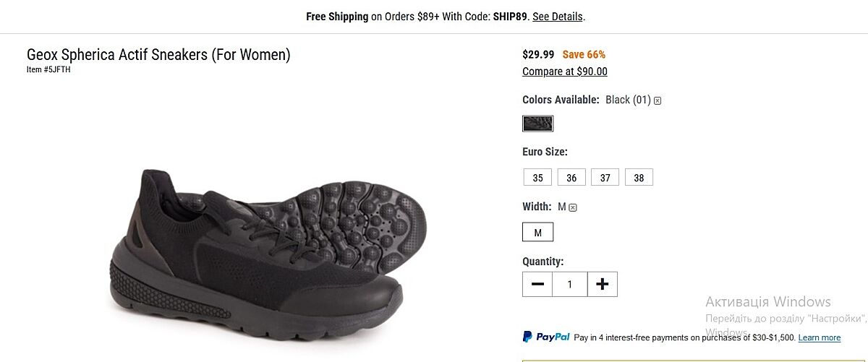Viewport: 868px width, 362px height.
Task: Select Euro size 36
Action: coord(571,178)
